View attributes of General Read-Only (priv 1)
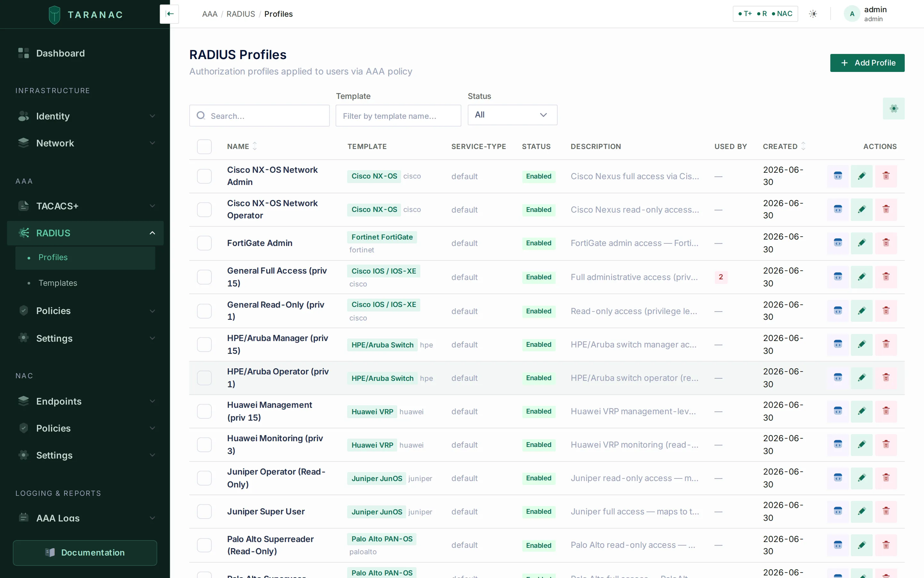Image resolution: width=924 pixels, height=578 pixels. 838,311
